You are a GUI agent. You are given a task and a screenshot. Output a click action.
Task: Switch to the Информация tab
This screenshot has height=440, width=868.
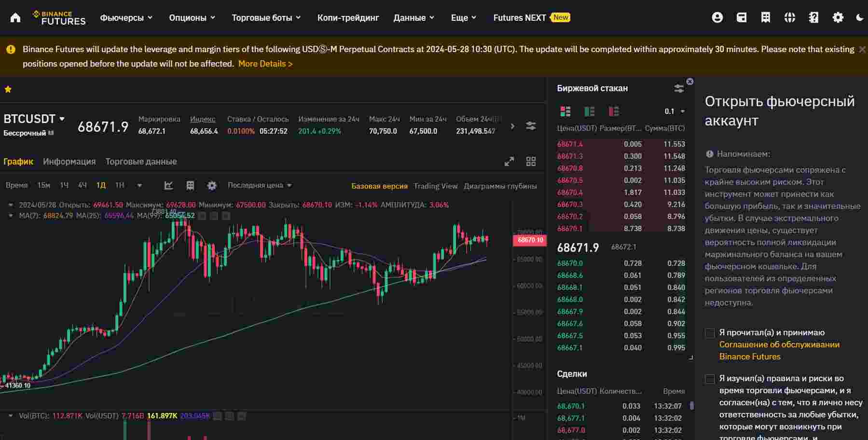(x=69, y=162)
